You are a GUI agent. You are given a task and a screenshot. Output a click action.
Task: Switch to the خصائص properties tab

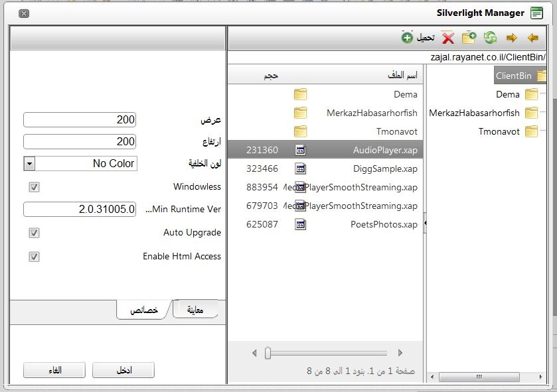coord(144,310)
